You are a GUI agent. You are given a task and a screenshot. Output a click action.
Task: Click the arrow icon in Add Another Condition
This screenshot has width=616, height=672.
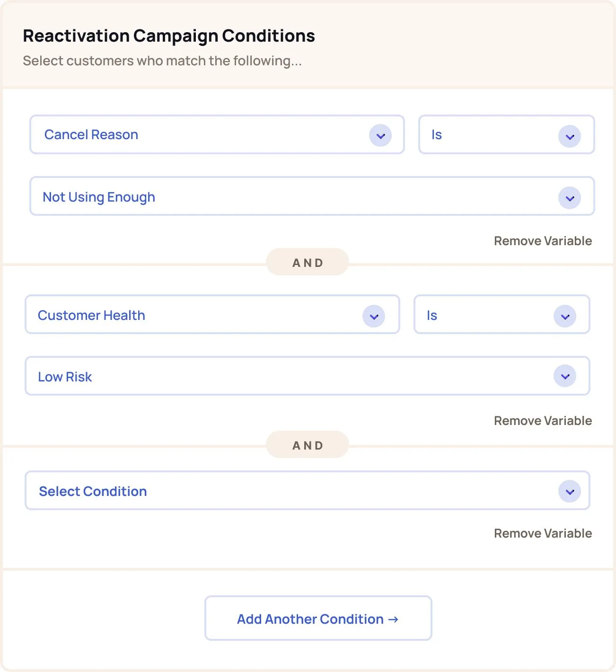tap(393, 619)
